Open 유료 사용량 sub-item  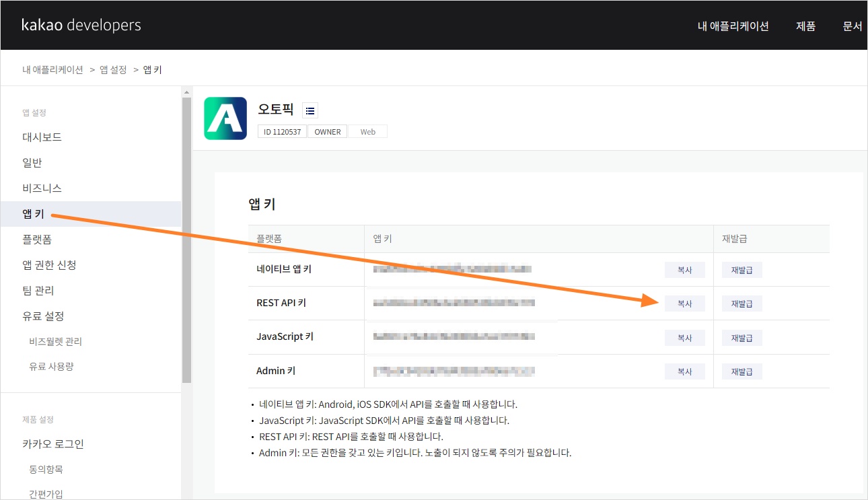[51, 366]
